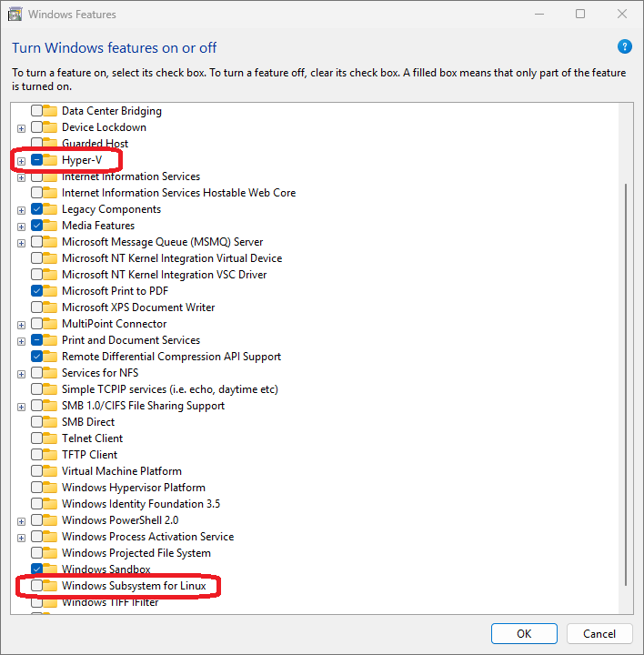Click the feature list vertical scrollbar thumb
The image size is (644, 655).
[x=625, y=384]
